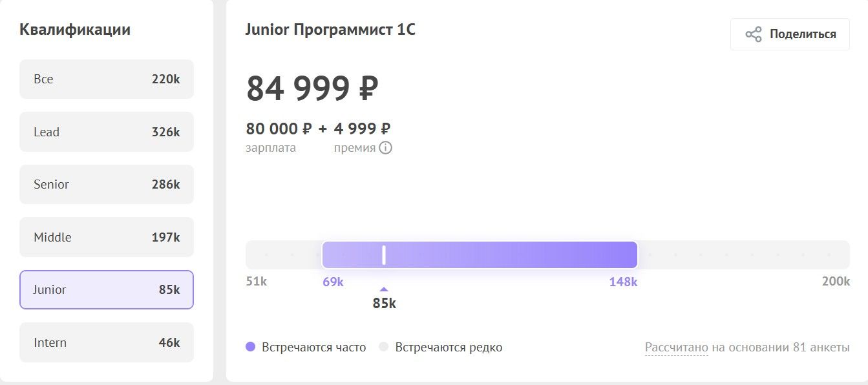Click the gray Встречаются редко legend dot

[384, 347]
